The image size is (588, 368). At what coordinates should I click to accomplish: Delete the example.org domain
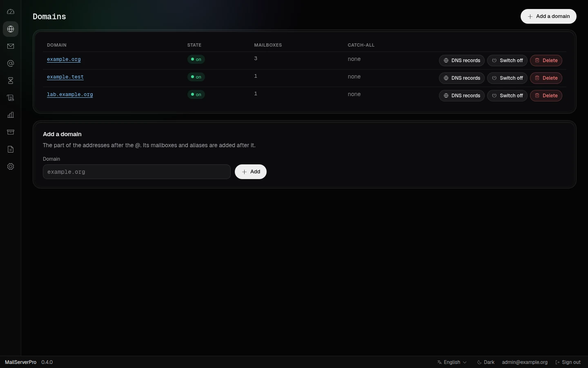coord(546,61)
